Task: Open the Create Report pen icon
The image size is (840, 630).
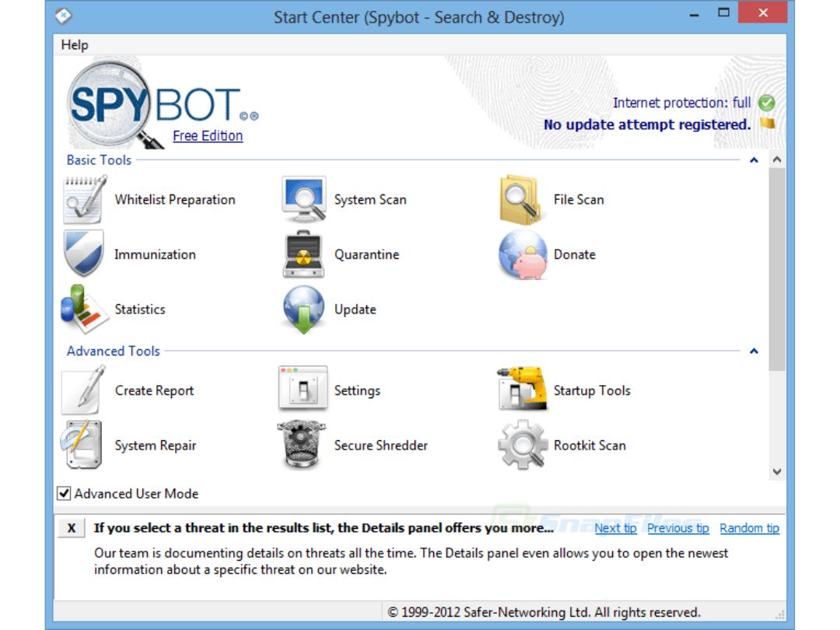Action: click(83, 390)
